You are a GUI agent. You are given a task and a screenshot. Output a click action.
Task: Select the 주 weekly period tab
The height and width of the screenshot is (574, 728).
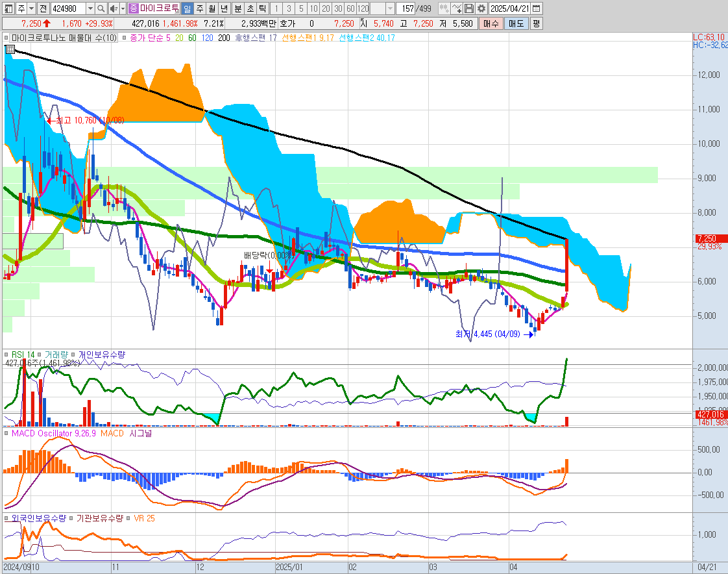pos(200,8)
